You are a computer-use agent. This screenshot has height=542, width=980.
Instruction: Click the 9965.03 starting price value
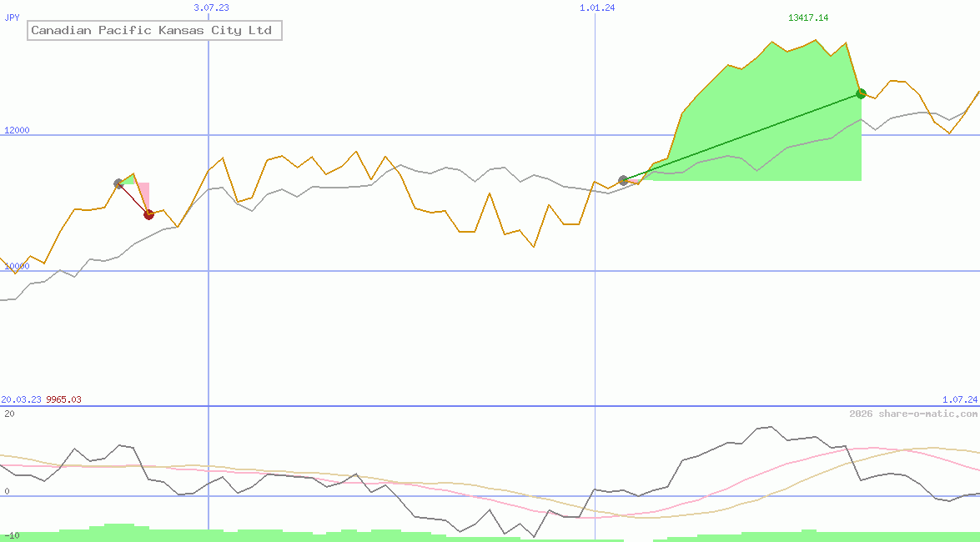63,399
